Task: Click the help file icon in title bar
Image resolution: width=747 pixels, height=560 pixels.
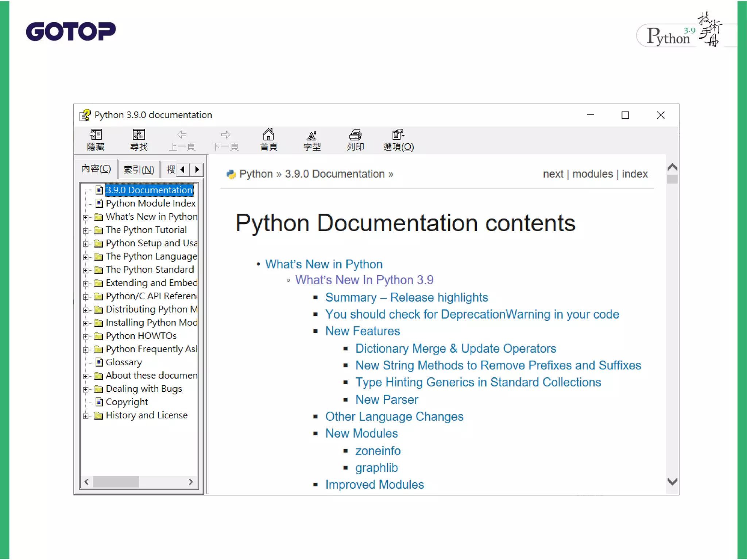Action: pyautogui.click(x=85, y=115)
